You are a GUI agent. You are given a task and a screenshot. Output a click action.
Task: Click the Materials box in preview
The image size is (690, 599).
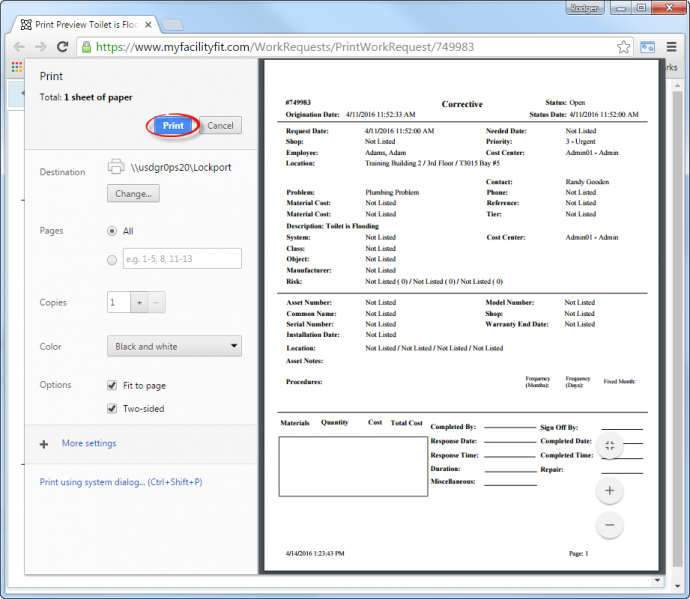353,467
